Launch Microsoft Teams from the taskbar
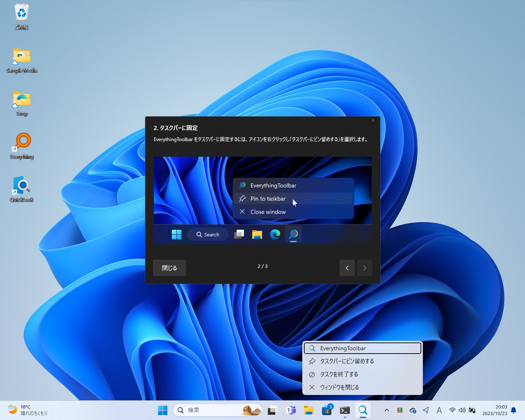 point(291,410)
